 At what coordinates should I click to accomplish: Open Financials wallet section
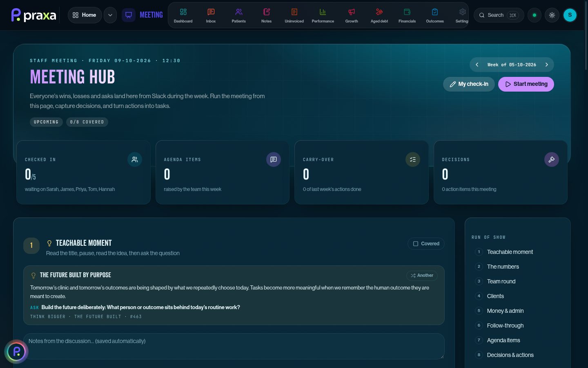click(407, 15)
